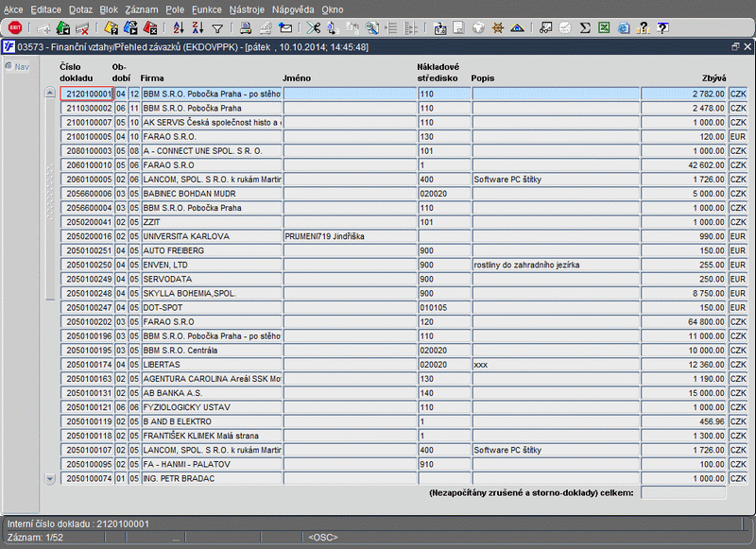Click firm FA - HANMI - PALATOV
Viewport: 756px width, 549px height.
(x=212, y=464)
